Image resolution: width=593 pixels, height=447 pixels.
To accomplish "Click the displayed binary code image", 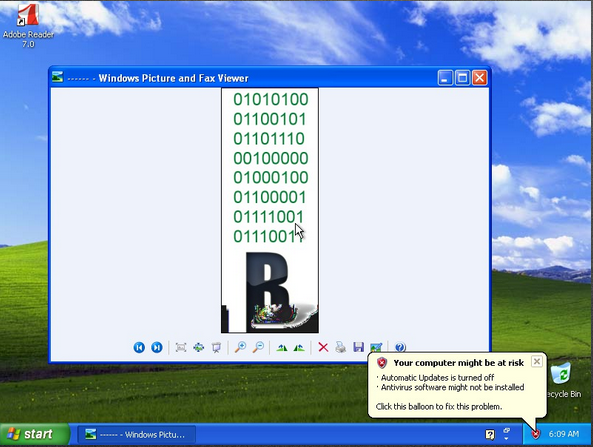I will tap(270, 210).
